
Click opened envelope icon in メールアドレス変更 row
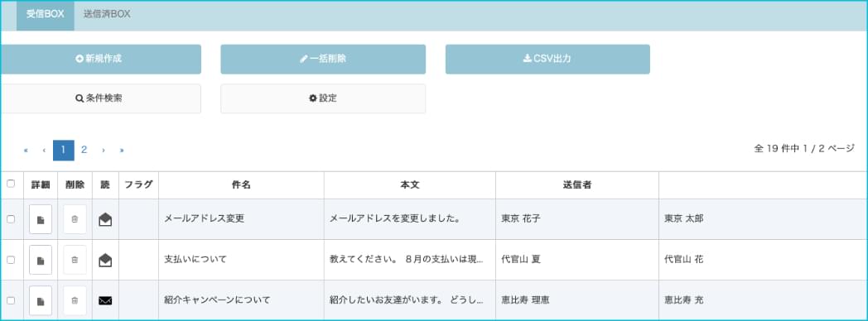pyautogui.click(x=105, y=219)
